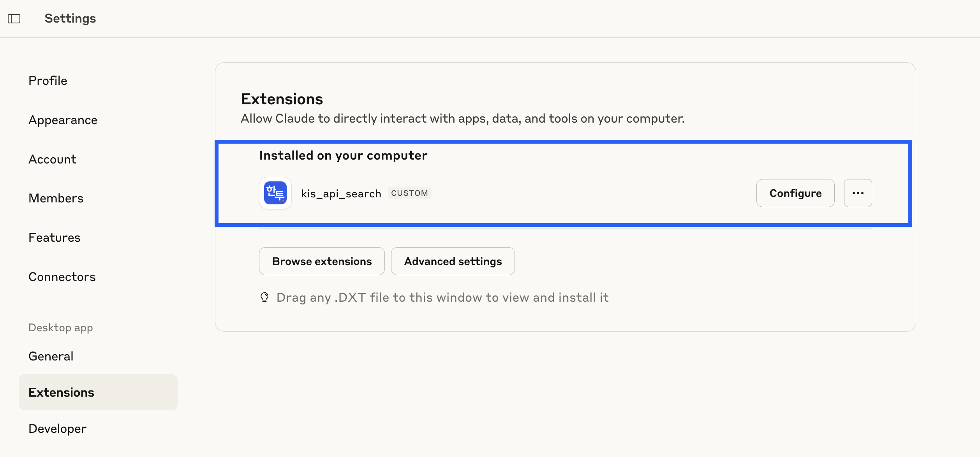The width and height of the screenshot is (980, 457).
Task: Open Browse extensions
Action: pos(322,261)
